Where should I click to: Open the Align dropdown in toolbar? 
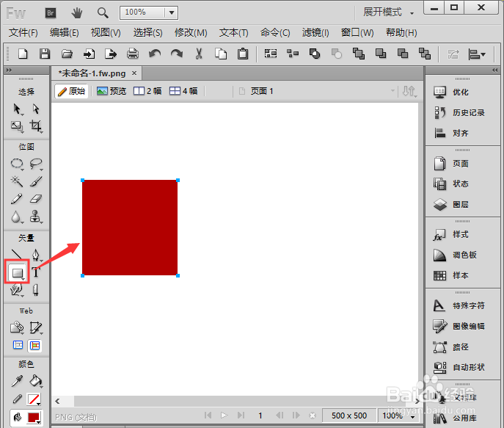(477, 54)
